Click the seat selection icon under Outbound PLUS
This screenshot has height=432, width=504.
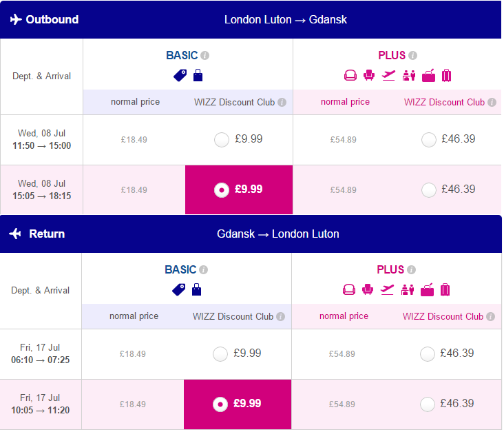click(x=369, y=75)
